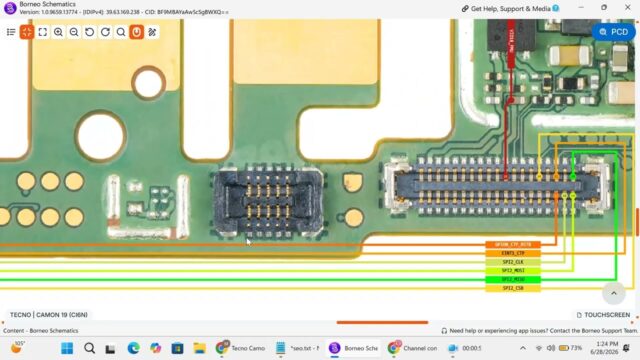Toggle the orange fit-to-screen collapse button
The image size is (640, 360).
point(27,32)
